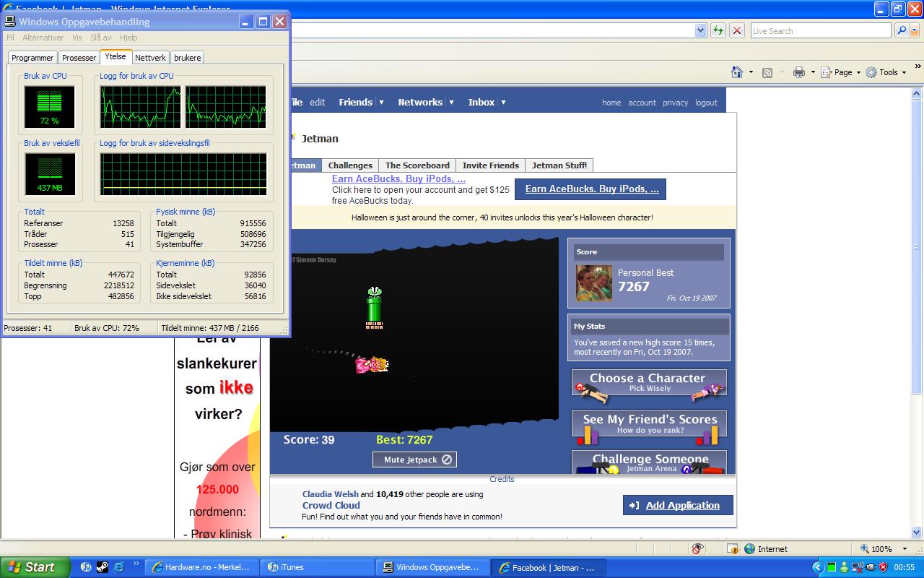The image size is (924, 578).
Task: Click the privacy report eye icon in status bar
Action: [697, 549]
